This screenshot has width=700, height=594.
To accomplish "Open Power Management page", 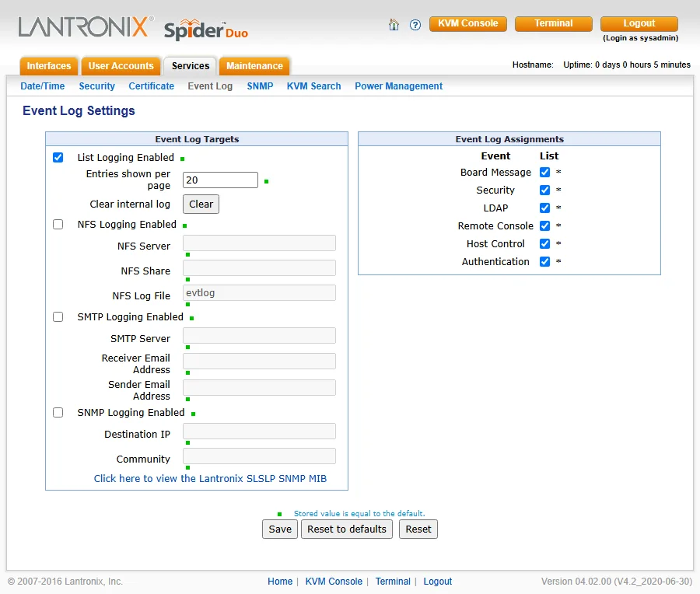I will point(399,86).
